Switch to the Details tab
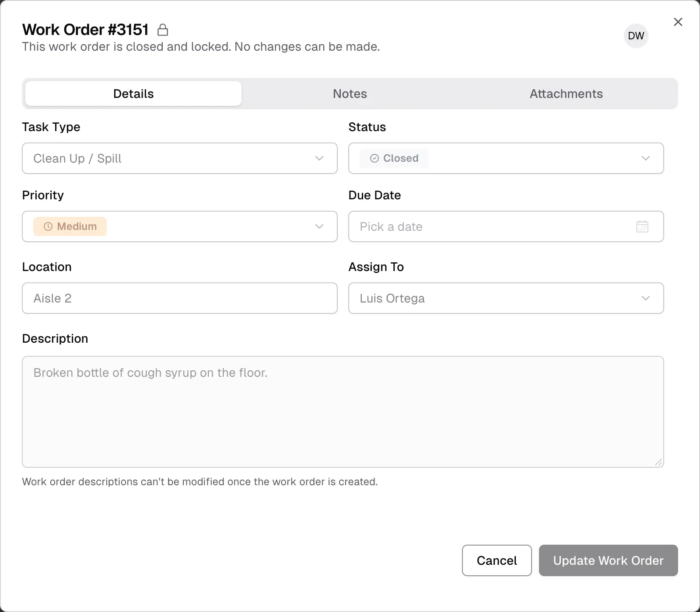 tap(133, 94)
